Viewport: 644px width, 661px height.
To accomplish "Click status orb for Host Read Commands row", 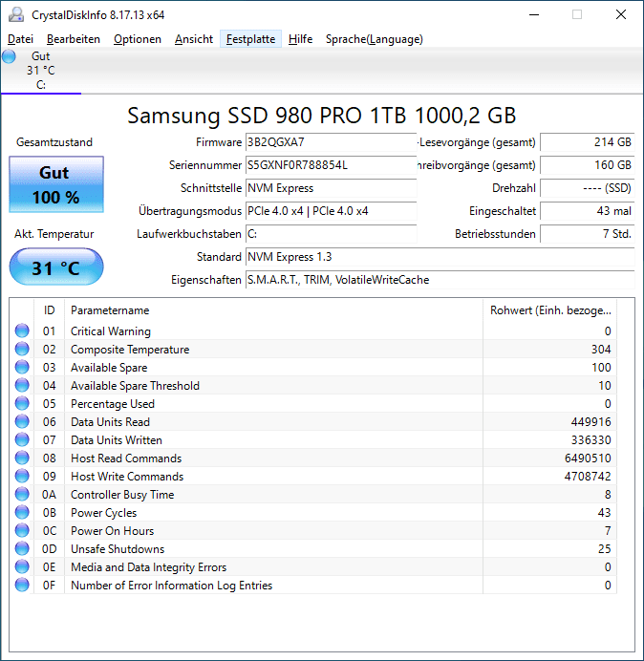I will point(22,458).
